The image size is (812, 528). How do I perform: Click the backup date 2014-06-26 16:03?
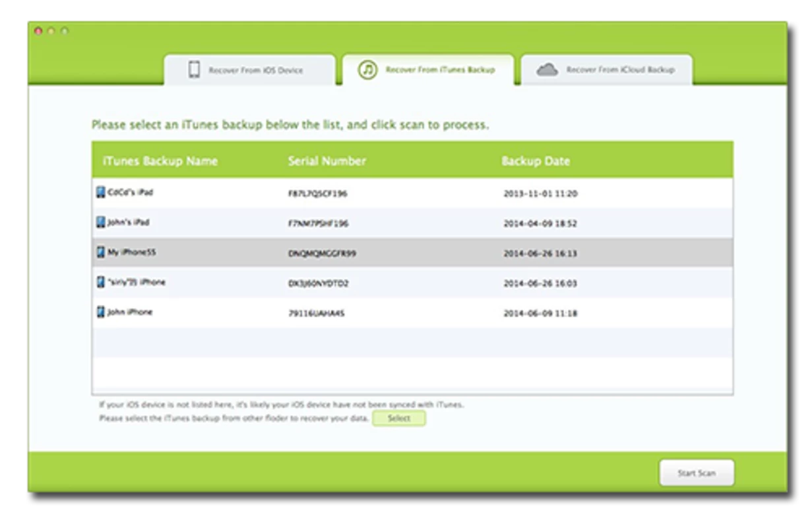540,284
